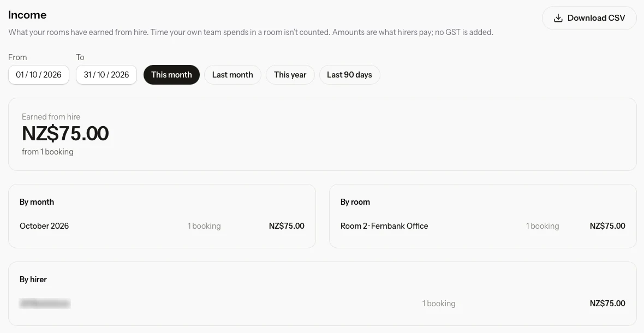Click the From label above the date
The image size is (644, 333).
coord(17,57)
